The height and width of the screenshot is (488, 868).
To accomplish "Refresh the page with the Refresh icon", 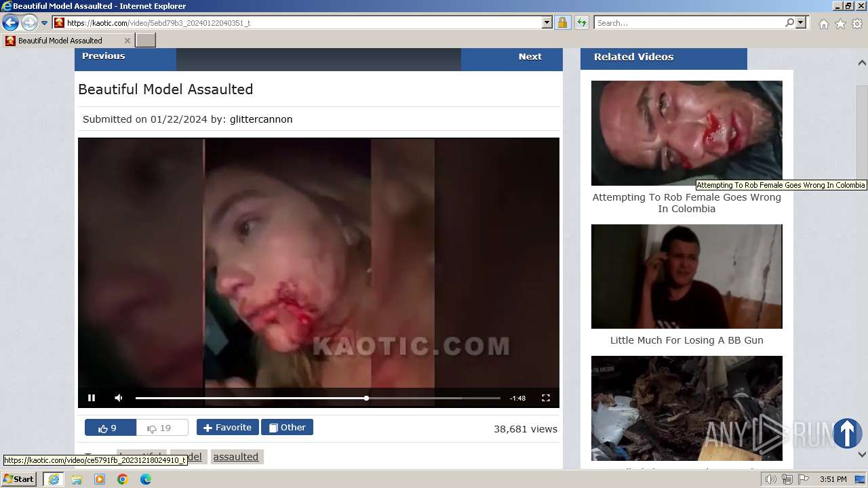I will click(581, 22).
